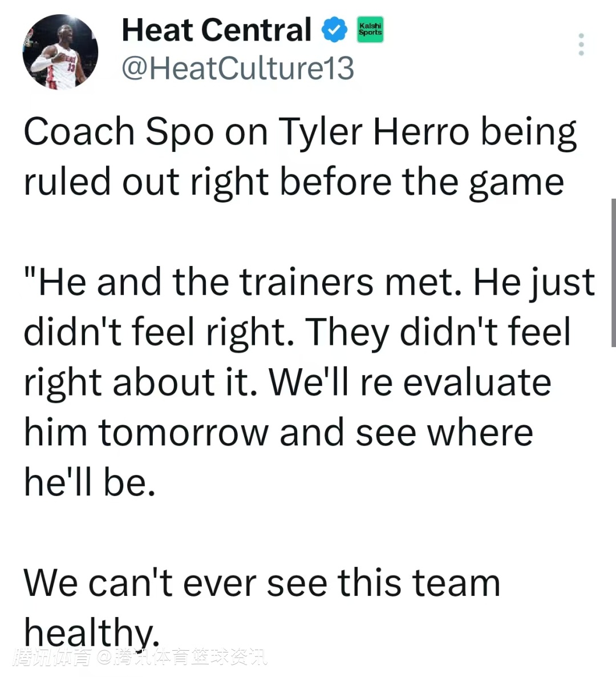This screenshot has width=616, height=677.
Task: Click the Heat Central display name
Action: coord(216,30)
